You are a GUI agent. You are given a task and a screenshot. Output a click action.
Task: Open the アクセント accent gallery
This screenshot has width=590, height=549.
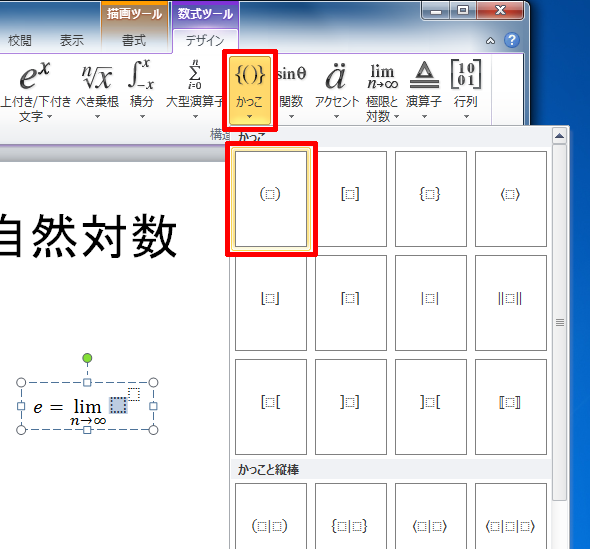coord(336,90)
